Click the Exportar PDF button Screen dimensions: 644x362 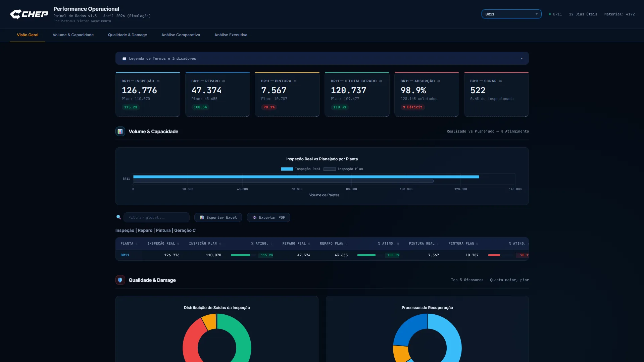point(268,217)
